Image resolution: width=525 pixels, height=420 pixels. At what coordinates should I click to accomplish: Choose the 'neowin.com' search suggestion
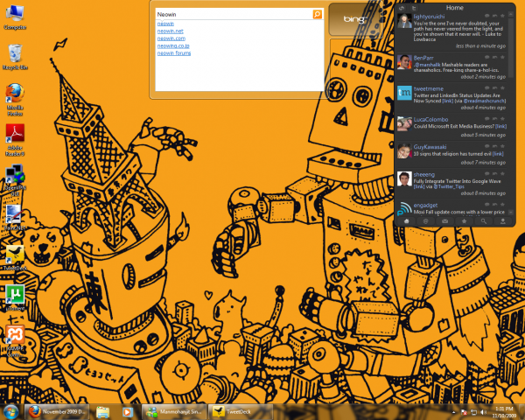point(171,38)
